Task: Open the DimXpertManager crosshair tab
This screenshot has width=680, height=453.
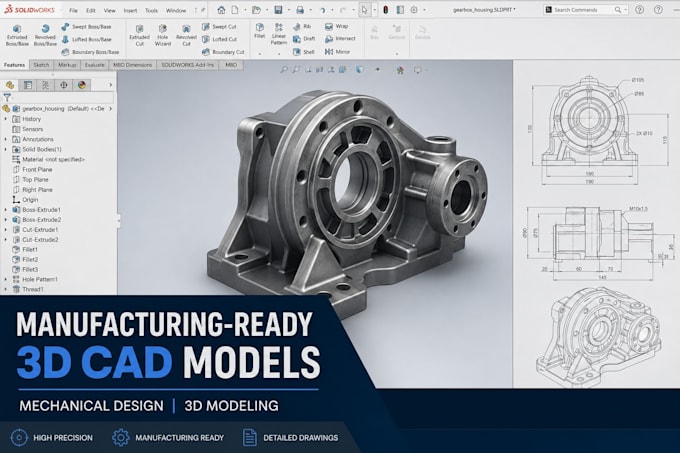Action: coord(64,85)
